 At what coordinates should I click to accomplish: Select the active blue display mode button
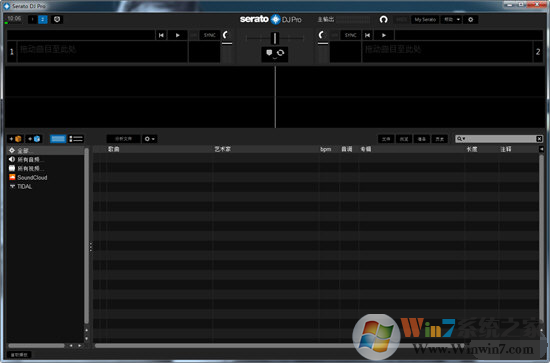[42, 19]
